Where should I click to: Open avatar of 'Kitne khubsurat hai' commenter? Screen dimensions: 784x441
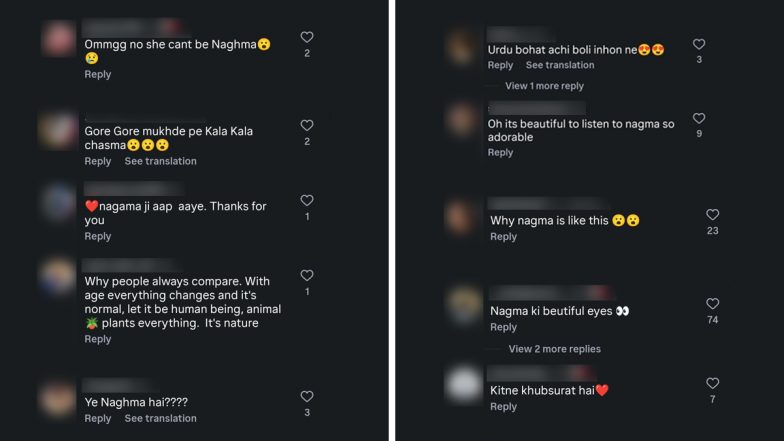click(464, 384)
